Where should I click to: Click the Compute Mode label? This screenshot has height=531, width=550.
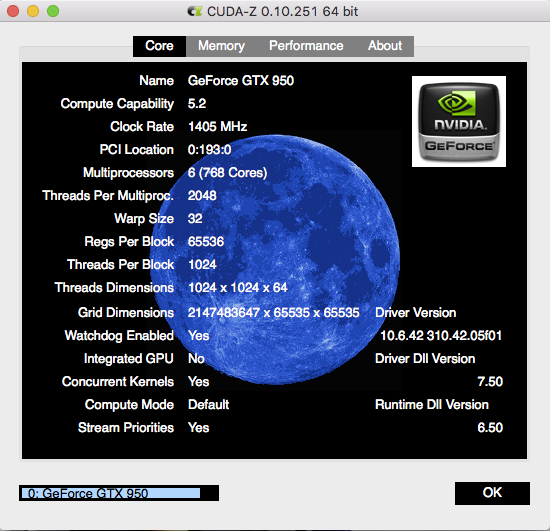tap(129, 405)
